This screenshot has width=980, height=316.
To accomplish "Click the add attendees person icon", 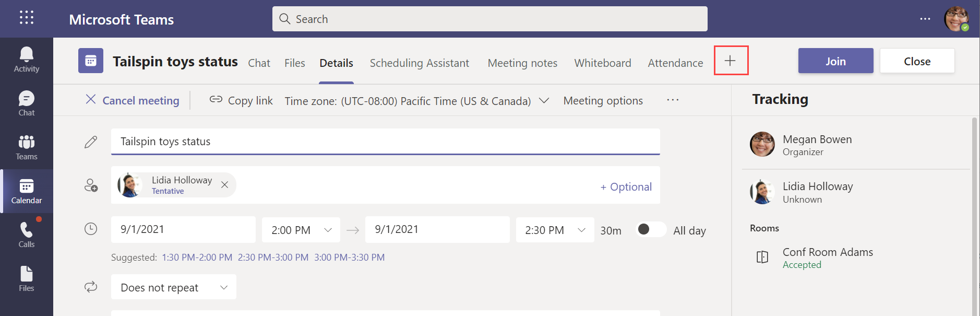I will (91, 185).
